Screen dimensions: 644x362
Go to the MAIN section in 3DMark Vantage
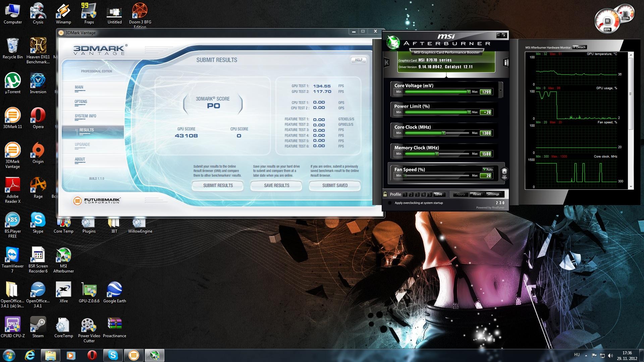(x=93, y=89)
